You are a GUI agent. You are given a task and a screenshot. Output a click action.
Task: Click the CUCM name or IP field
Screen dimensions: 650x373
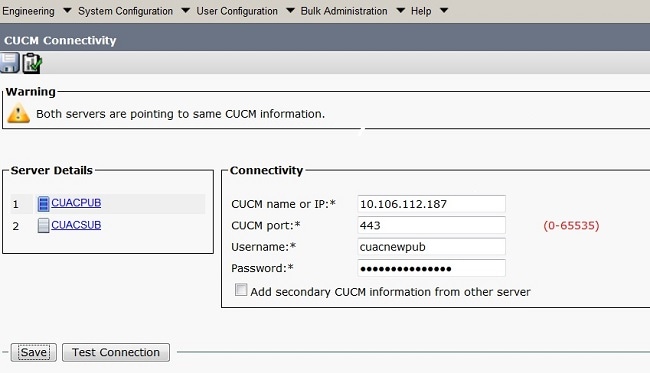[431, 204]
